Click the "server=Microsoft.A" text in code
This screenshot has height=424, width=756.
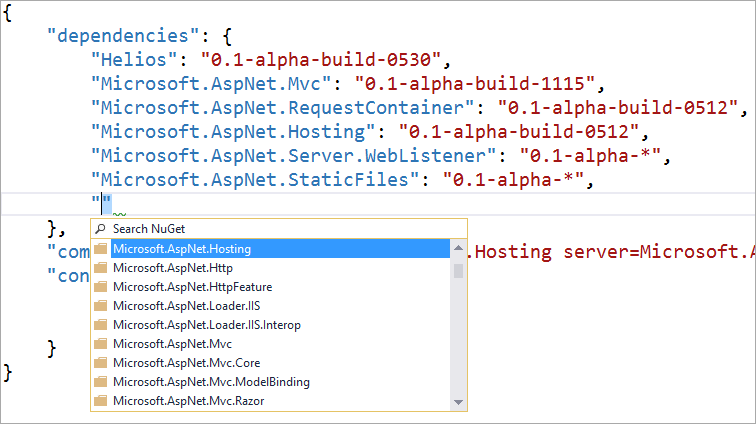(x=659, y=252)
